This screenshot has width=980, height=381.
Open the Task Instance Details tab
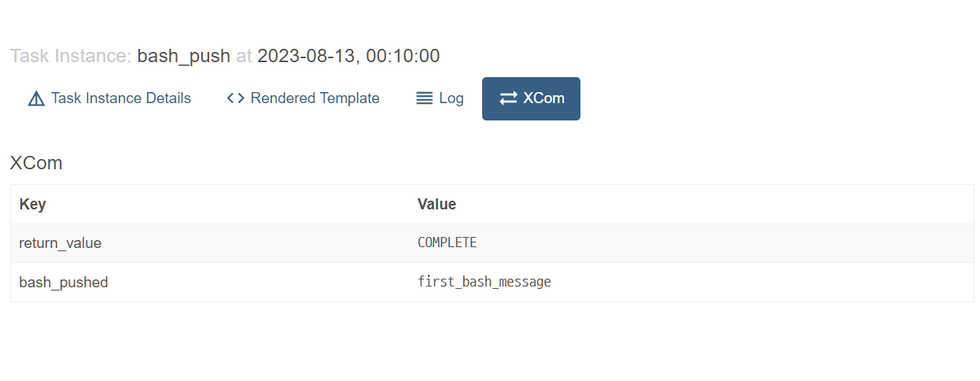click(x=121, y=98)
